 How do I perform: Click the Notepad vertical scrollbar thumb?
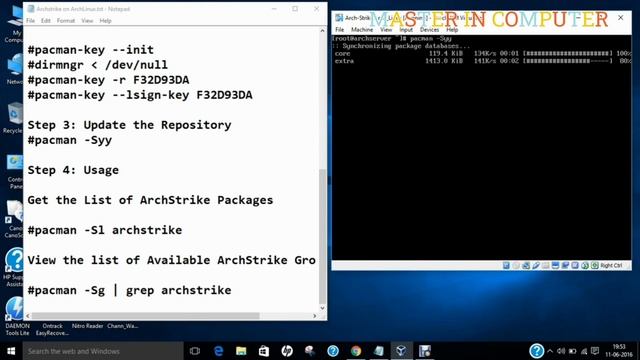(322, 237)
